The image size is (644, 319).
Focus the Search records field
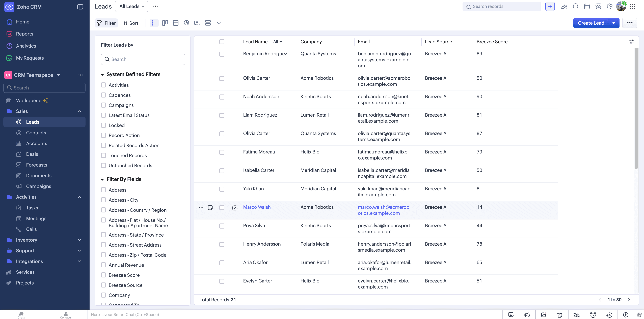tap(502, 7)
